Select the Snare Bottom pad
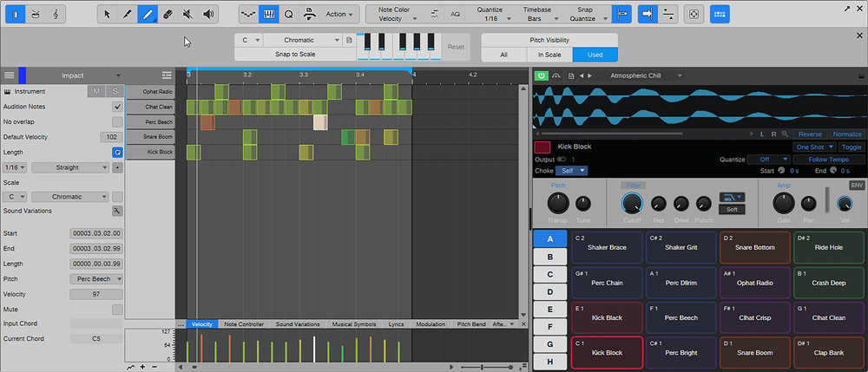This screenshot has width=868, height=372. point(754,247)
